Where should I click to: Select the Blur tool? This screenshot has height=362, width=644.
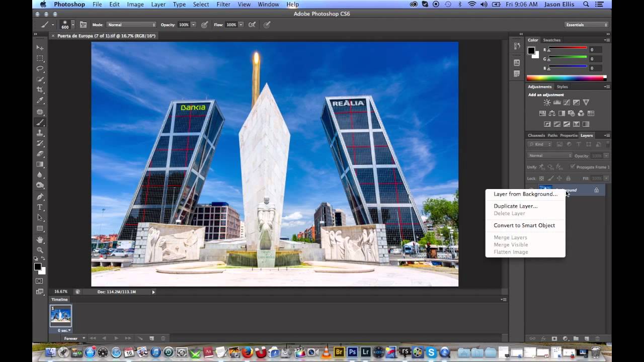point(40,175)
